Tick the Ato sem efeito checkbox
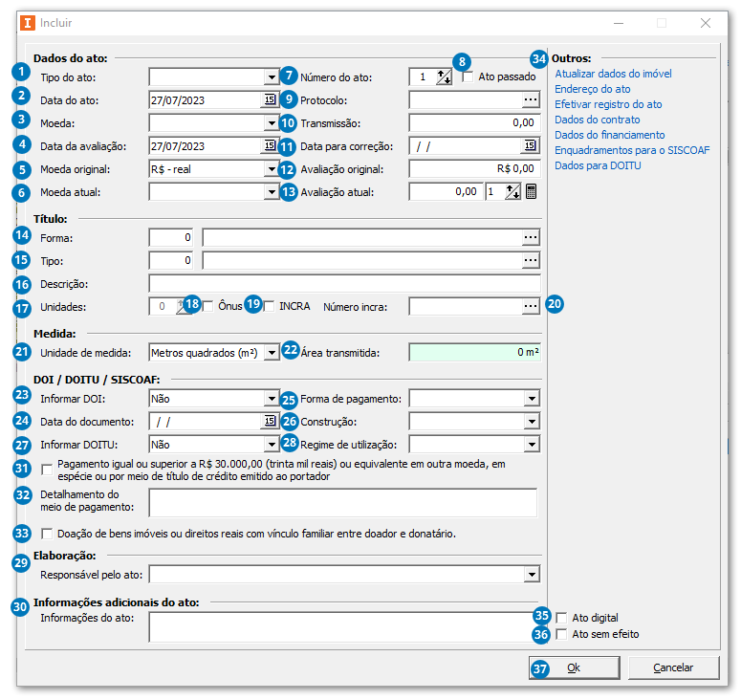This screenshot has width=741, height=700. (x=562, y=634)
